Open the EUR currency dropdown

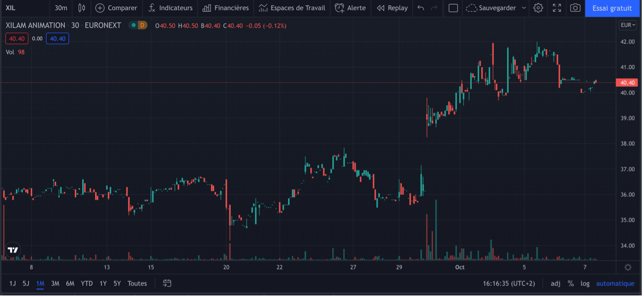[628, 25]
